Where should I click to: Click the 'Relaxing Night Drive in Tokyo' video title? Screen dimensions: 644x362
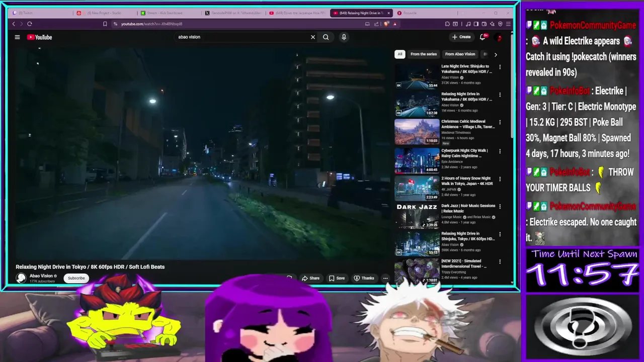pyautogui.click(x=90, y=267)
